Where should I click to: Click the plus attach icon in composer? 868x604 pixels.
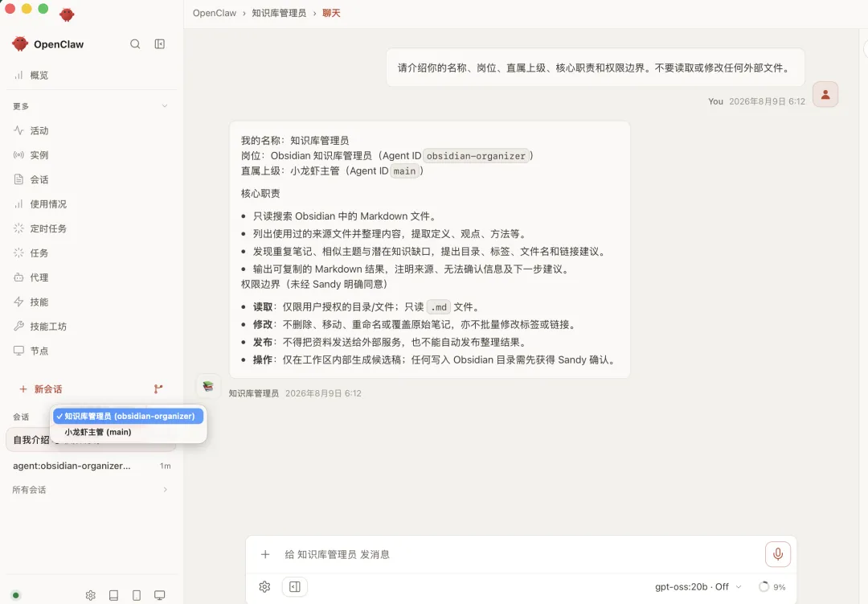[x=265, y=555]
